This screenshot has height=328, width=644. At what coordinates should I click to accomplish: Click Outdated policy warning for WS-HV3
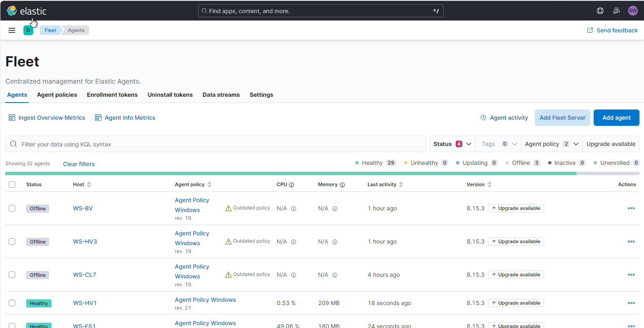[x=248, y=241]
